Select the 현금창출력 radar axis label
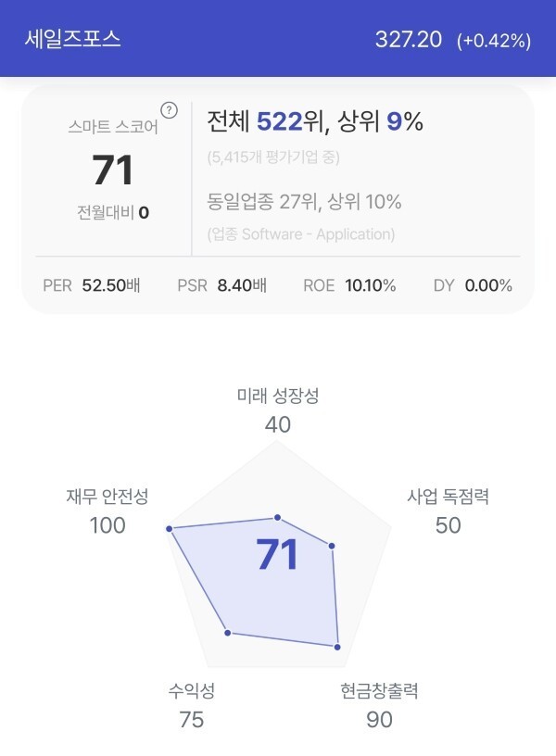556x756 pixels. pyautogui.click(x=379, y=691)
